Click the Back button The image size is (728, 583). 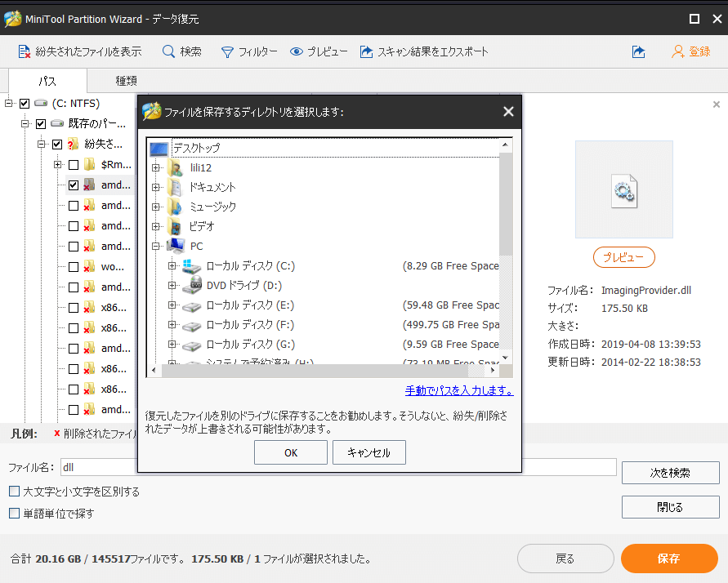click(x=565, y=559)
